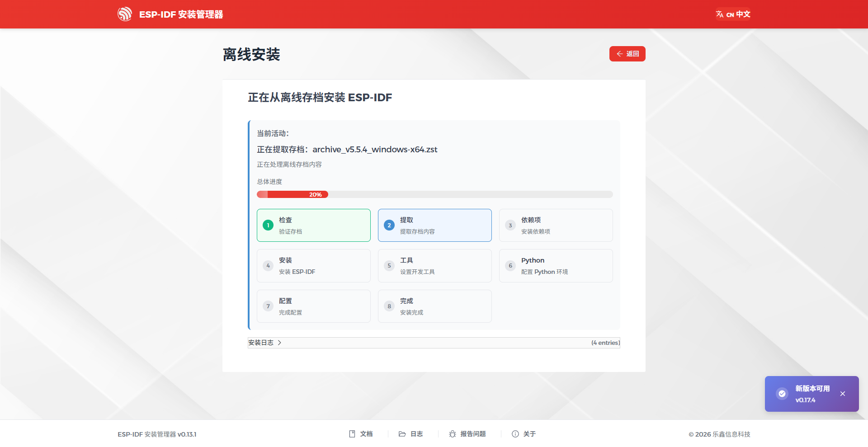
Task: Click the archive_v5.5.4_windows-x64.zst file name
Action: [375, 150]
